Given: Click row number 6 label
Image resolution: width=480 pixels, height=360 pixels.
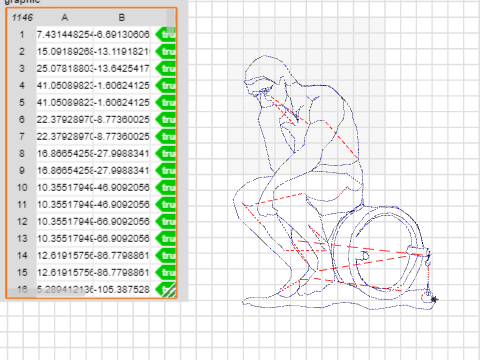Looking at the screenshot, I should [x=22, y=119].
